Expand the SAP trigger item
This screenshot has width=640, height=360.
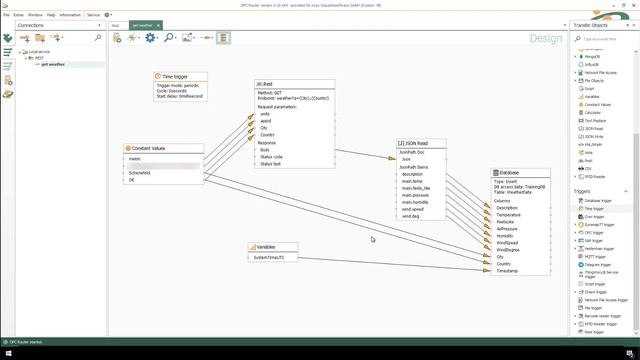click(x=576, y=241)
